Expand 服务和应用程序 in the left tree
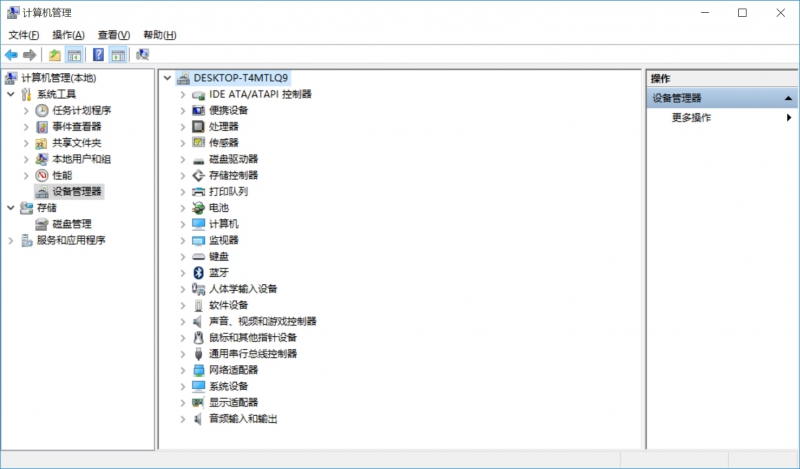Screen dimensions: 800x469 11,240
